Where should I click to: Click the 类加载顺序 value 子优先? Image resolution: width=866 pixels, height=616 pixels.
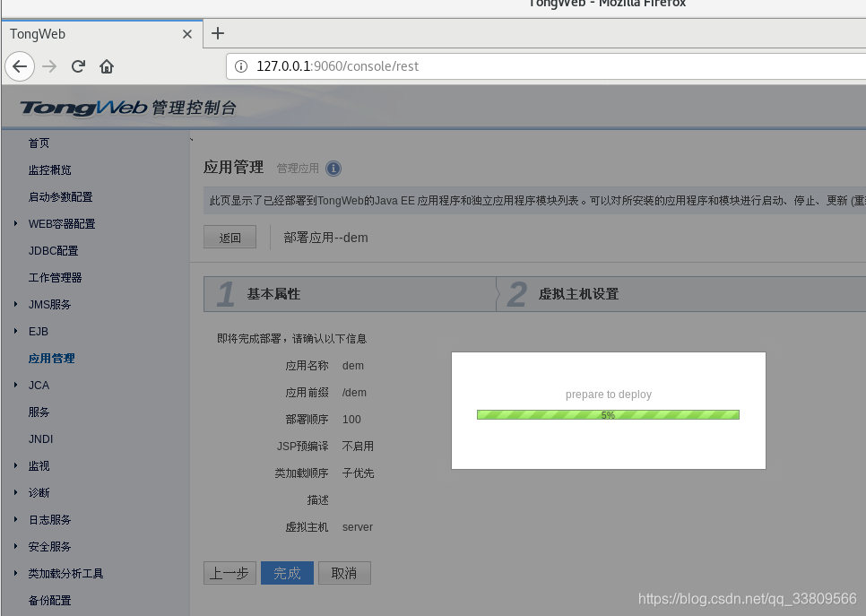(x=358, y=473)
